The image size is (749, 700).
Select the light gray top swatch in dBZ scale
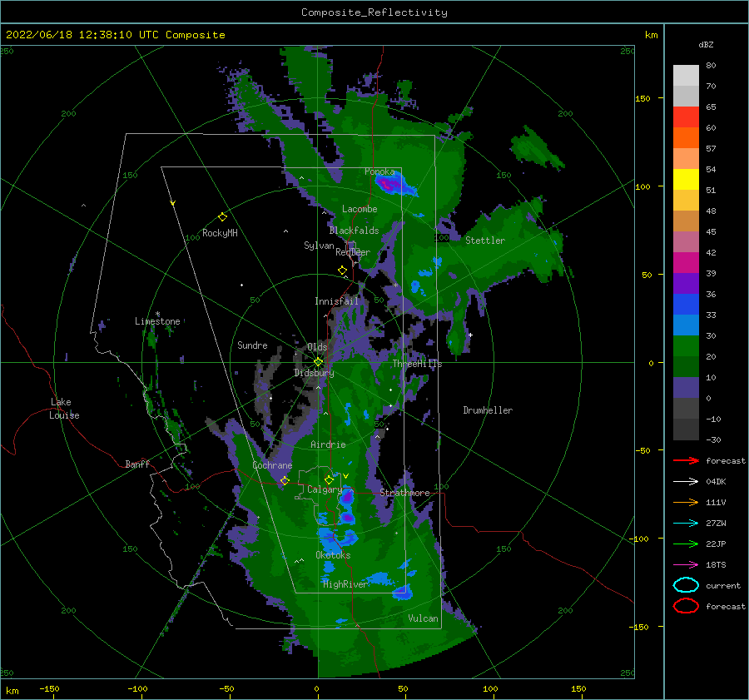(x=686, y=76)
